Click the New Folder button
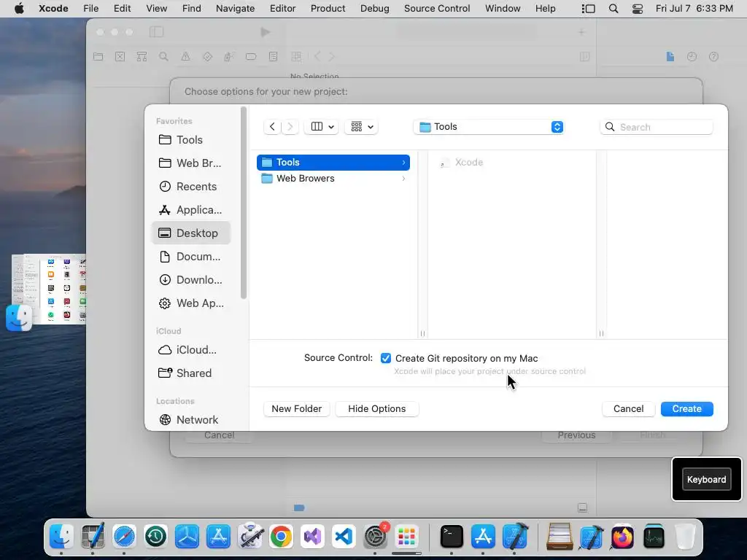 point(296,408)
